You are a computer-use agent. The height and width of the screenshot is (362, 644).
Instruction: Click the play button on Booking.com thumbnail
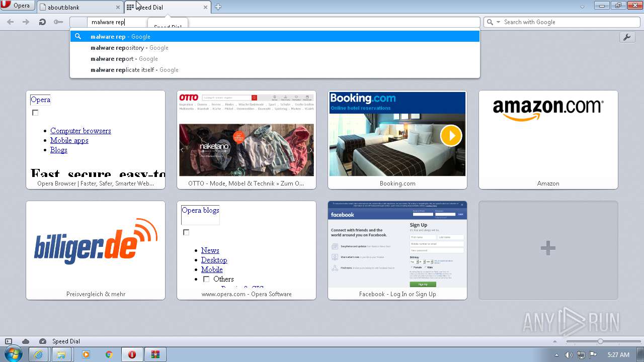pyautogui.click(x=451, y=136)
